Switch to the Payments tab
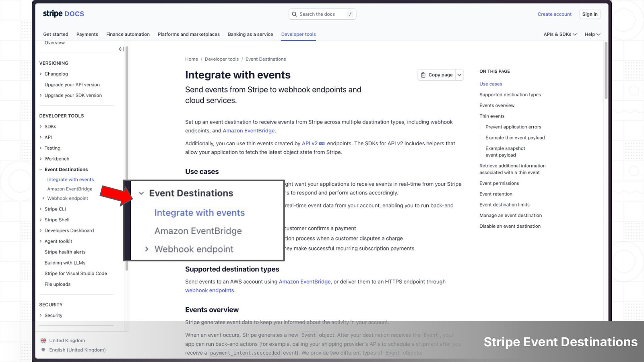 click(87, 34)
